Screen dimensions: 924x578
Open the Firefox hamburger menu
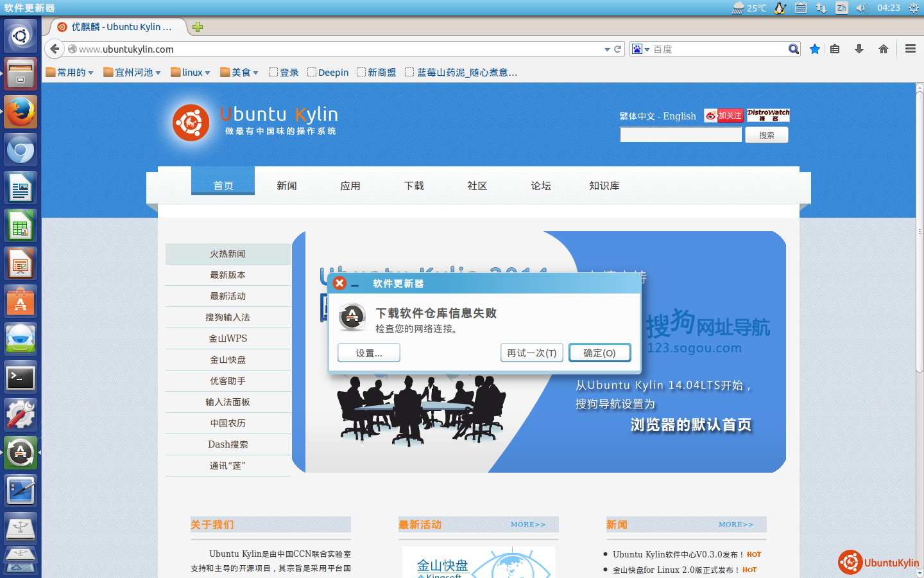pyautogui.click(x=910, y=49)
